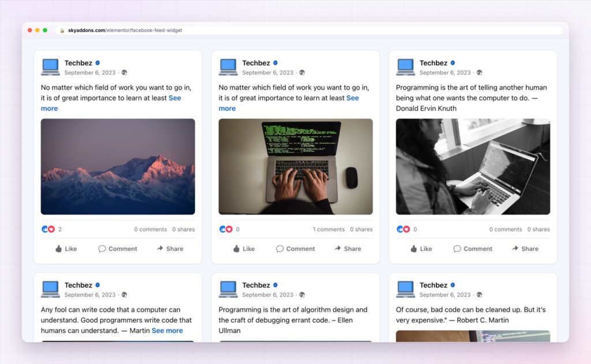The width and height of the screenshot is (591, 364).
Task: Open Techbez page name on Ellen Ullman post
Action: point(256,285)
